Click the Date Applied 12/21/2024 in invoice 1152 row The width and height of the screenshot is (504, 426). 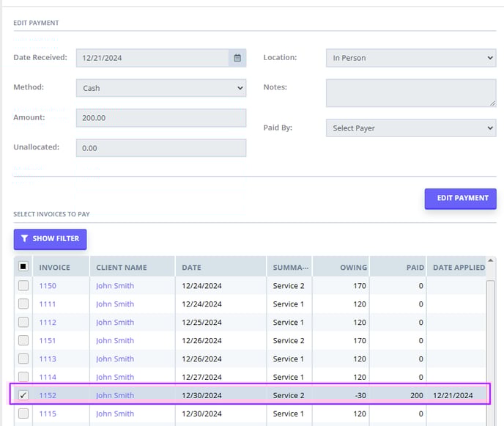(453, 395)
